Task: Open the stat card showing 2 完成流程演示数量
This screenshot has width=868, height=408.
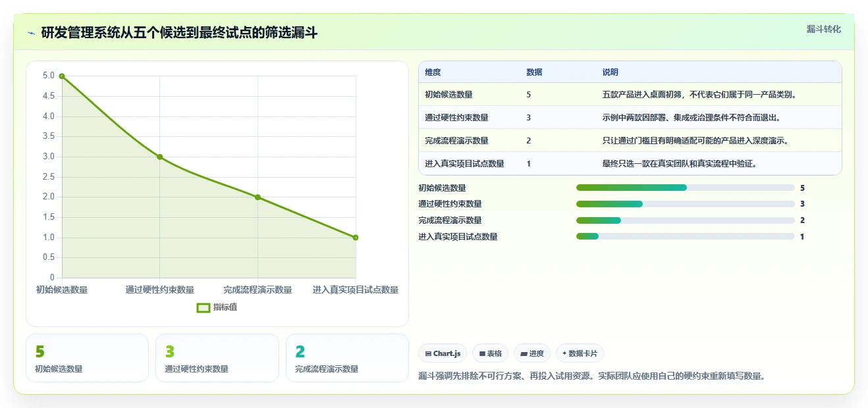Action: tap(348, 358)
